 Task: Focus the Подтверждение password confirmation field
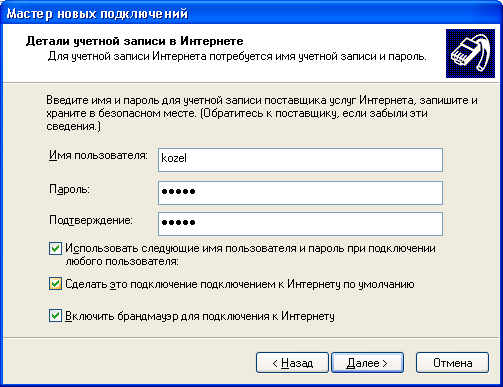(300, 224)
